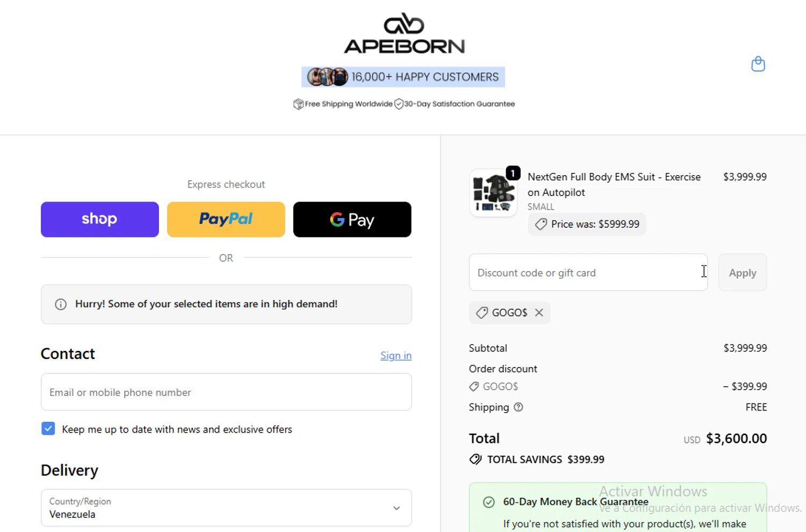Image resolution: width=806 pixels, height=532 pixels.
Task: Click the Subtotal $3,999.99 value
Action: tap(745, 348)
